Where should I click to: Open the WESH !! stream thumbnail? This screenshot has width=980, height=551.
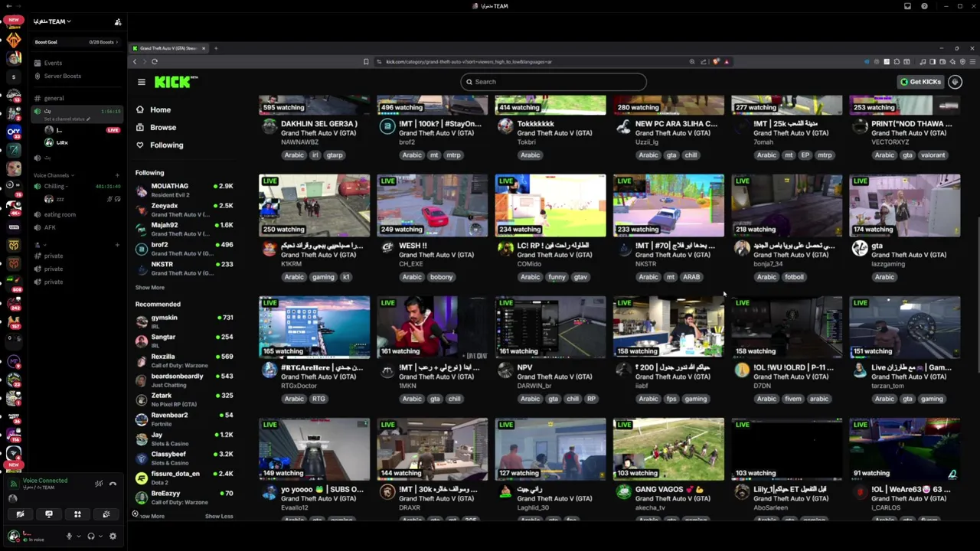[432, 205]
